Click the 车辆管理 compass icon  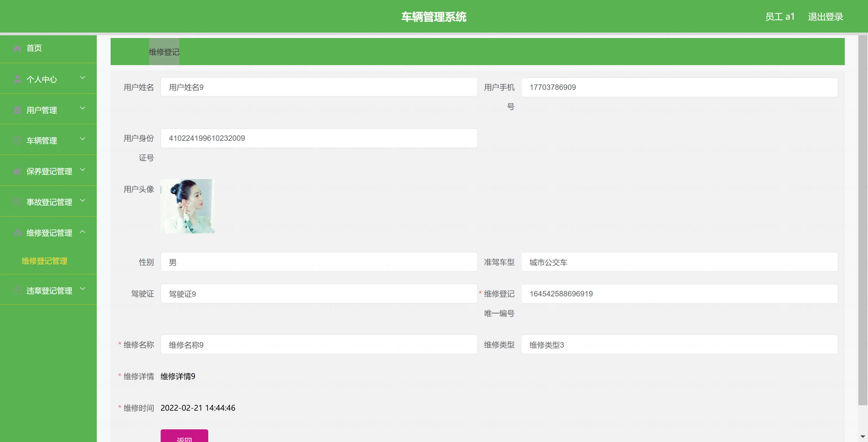pos(17,140)
